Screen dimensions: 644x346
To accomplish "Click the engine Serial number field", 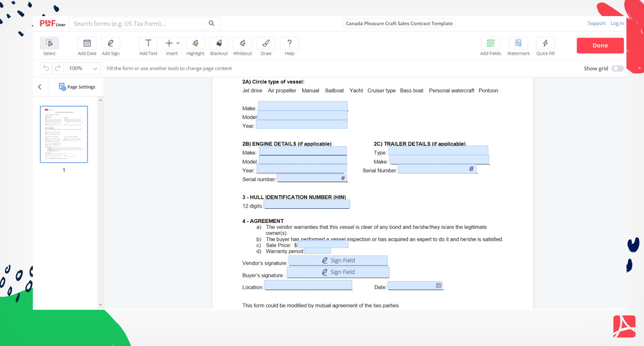I will 312,178.
